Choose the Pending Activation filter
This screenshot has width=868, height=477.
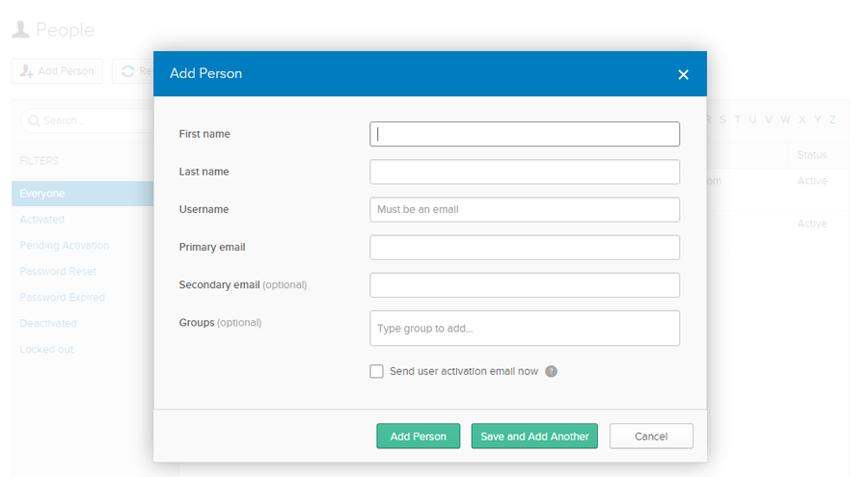click(x=64, y=246)
